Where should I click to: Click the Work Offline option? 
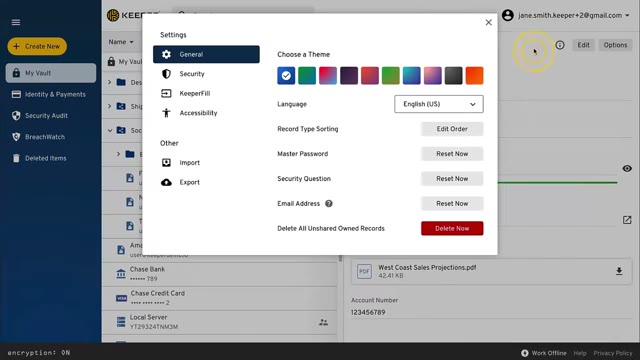coord(544,353)
